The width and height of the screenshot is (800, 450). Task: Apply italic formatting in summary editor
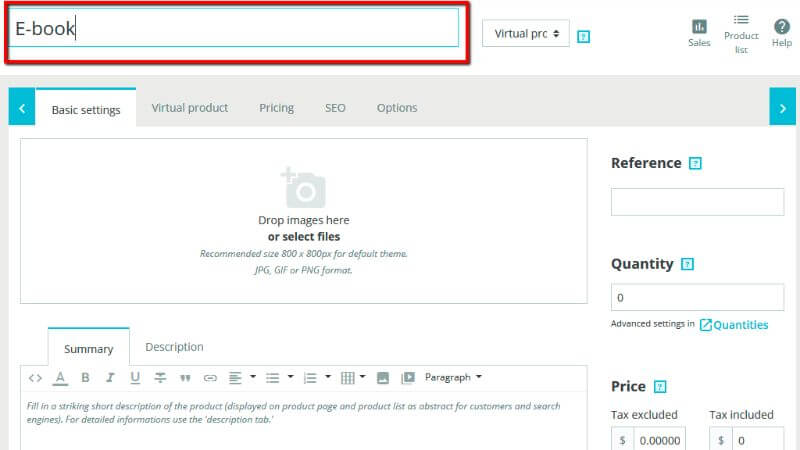[x=110, y=378]
